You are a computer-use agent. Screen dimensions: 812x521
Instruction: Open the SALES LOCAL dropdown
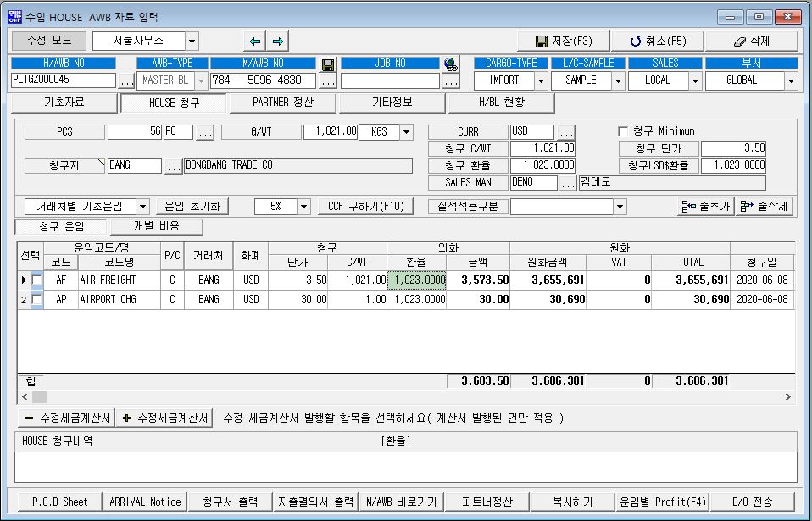click(x=695, y=80)
